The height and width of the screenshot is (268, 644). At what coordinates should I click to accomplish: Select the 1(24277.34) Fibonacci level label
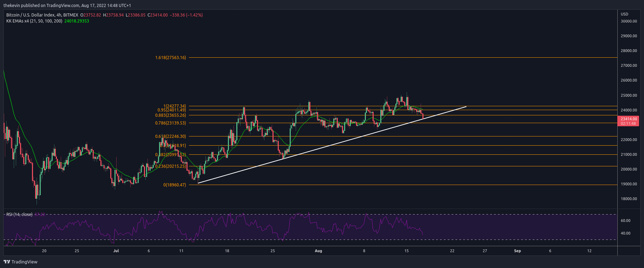[175, 106]
